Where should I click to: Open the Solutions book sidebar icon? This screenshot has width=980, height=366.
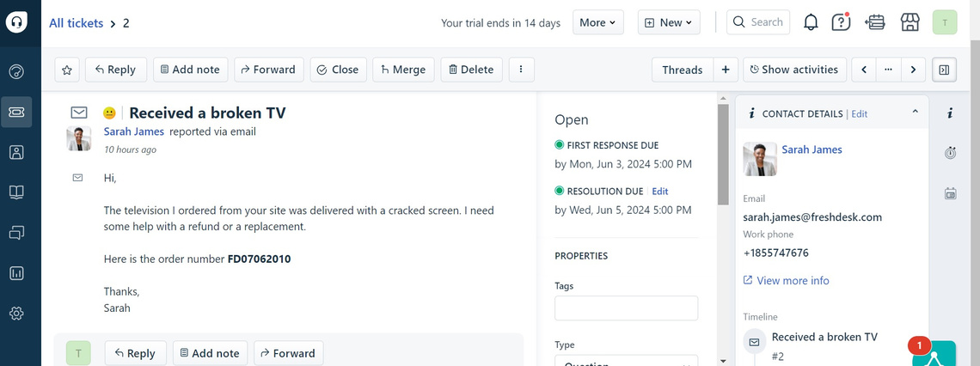[x=16, y=192]
